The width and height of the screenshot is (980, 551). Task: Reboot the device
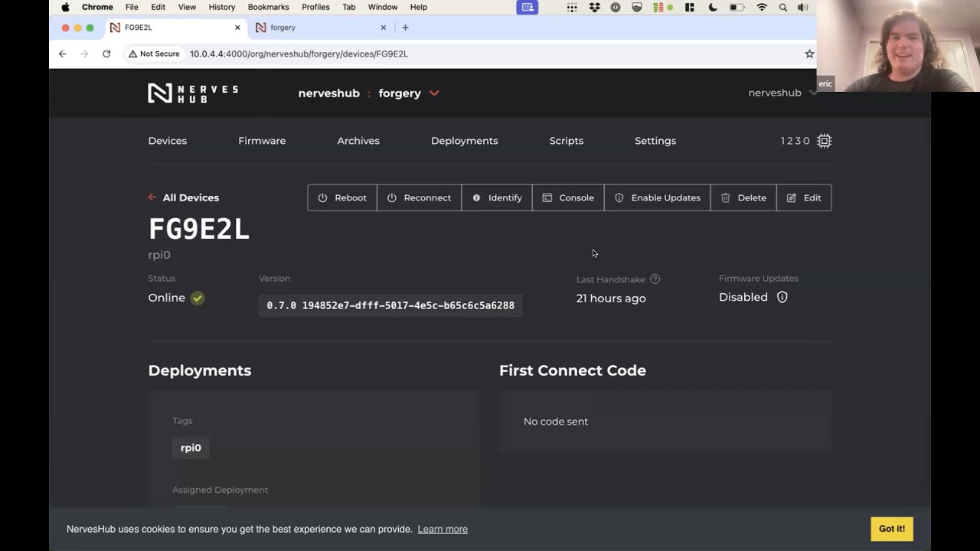click(342, 197)
